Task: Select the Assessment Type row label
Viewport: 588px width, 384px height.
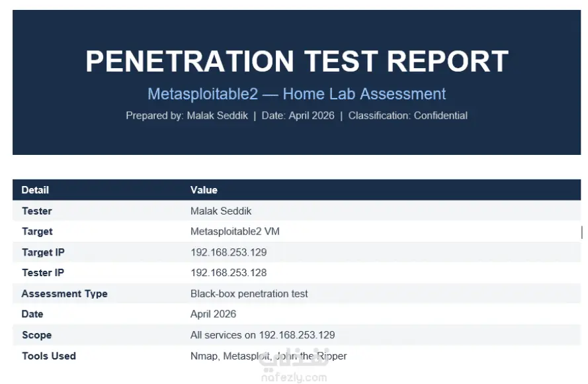Action: (x=65, y=293)
